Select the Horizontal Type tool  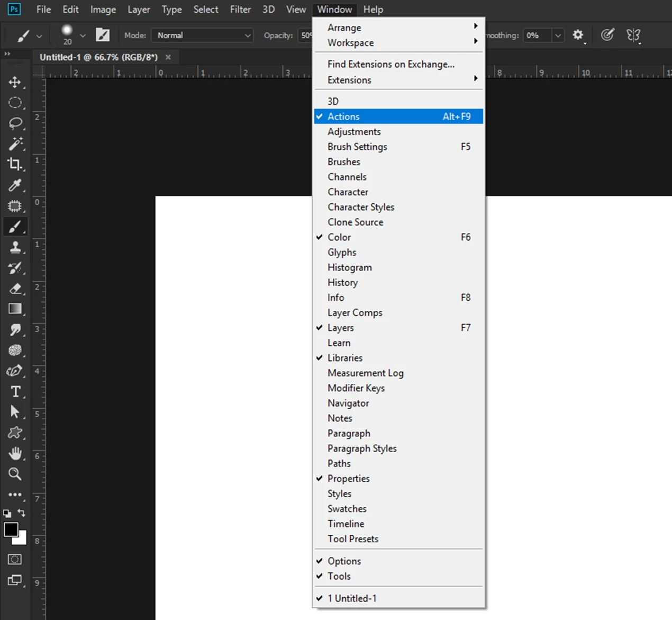(15, 391)
